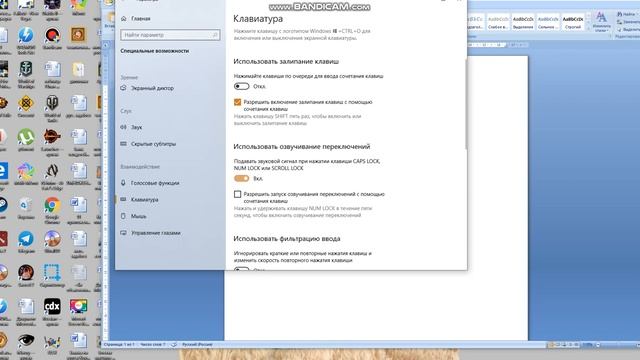Open the Мышь accessibility page
The image size is (640, 360).
[x=138, y=216]
